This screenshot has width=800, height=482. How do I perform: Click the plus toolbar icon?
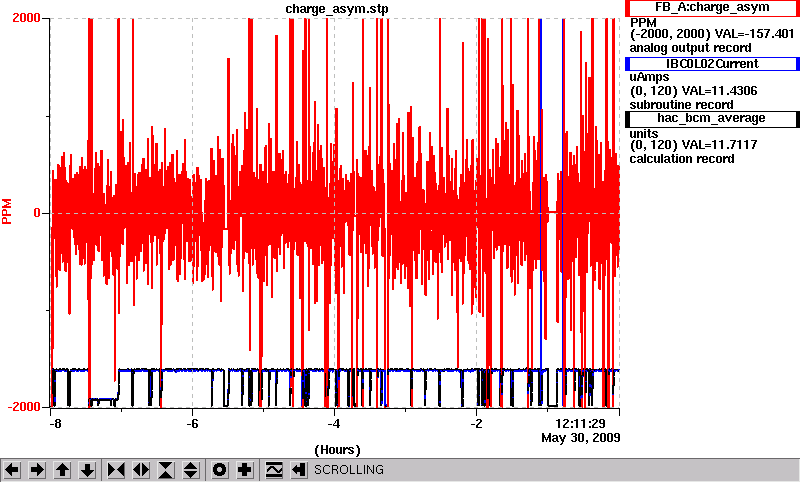tap(245, 470)
